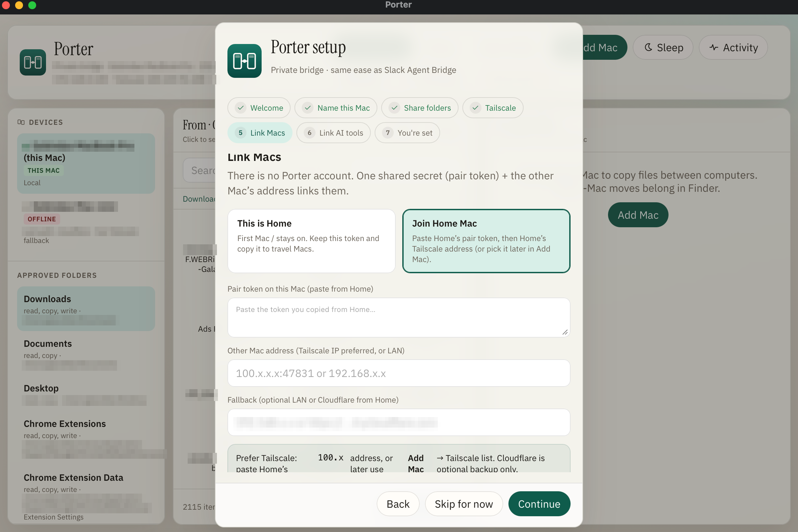The width and height of the screenshot is (798, 532).
Task: Click the step 5 number badge
Action: coord(240,133)
